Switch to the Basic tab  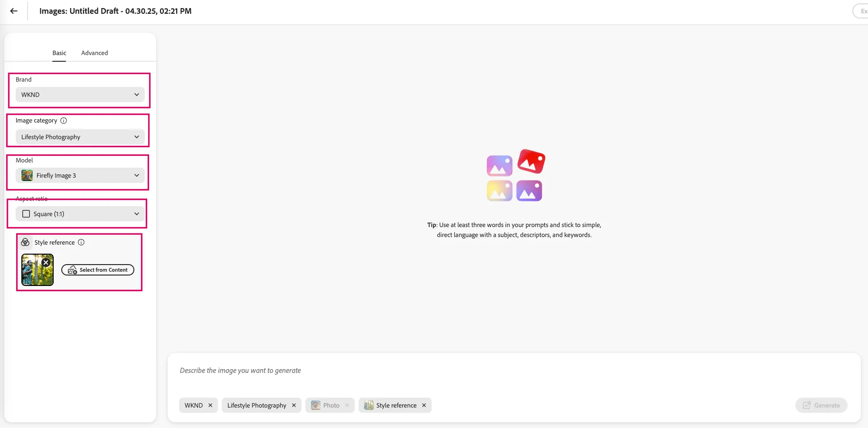tap(59, 53)
